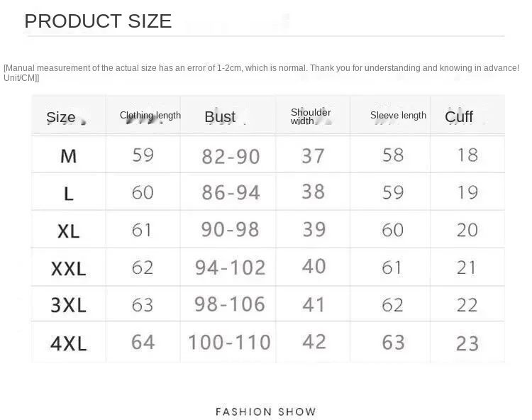Click the XXL size row label

pyautogui.click(x=68, y=269)
